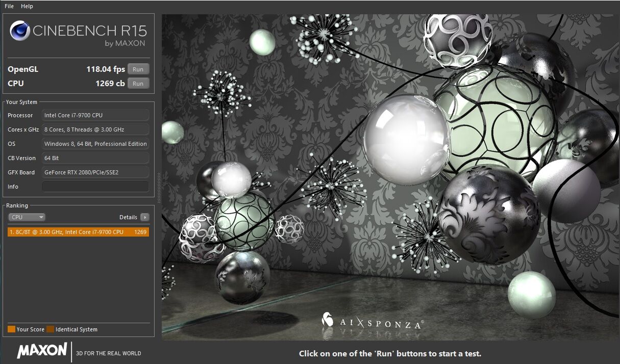Run the OpenGL benchmark test
This screenshot has width=620, height=364.
pos(138,69)
